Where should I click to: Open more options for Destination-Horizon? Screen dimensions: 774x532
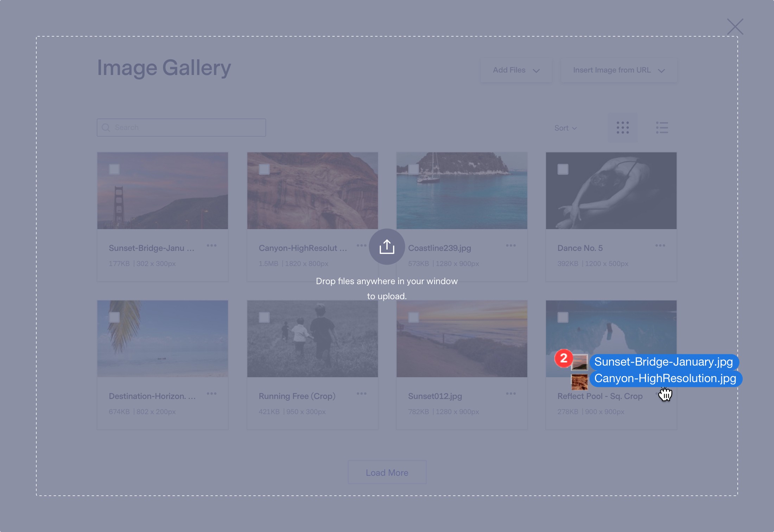tap(211, 394)
